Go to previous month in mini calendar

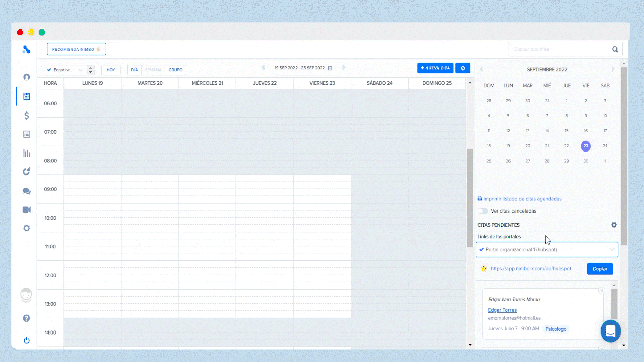[x=481, y=69]
